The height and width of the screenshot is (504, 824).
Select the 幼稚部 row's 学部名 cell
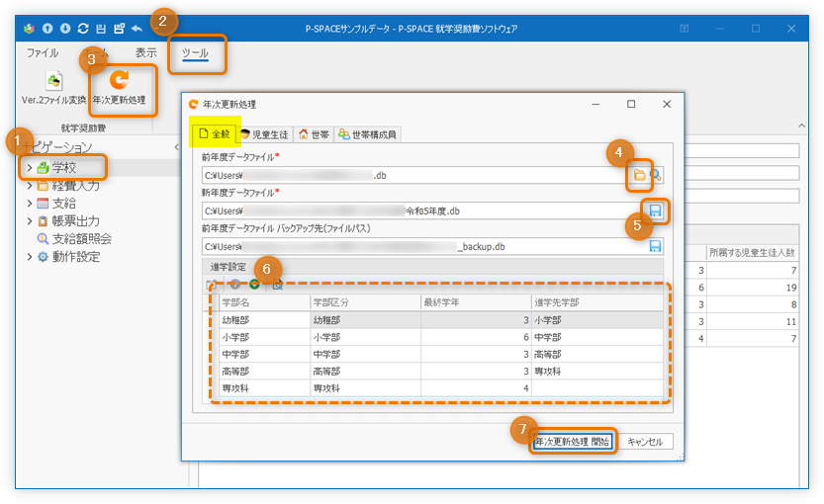point(265,320)
